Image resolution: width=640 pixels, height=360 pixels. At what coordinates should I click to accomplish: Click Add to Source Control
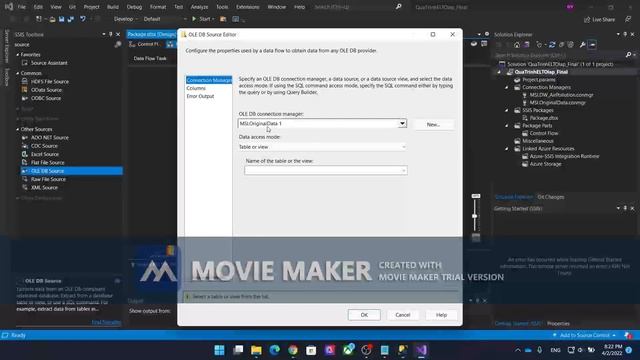point(584,335)
